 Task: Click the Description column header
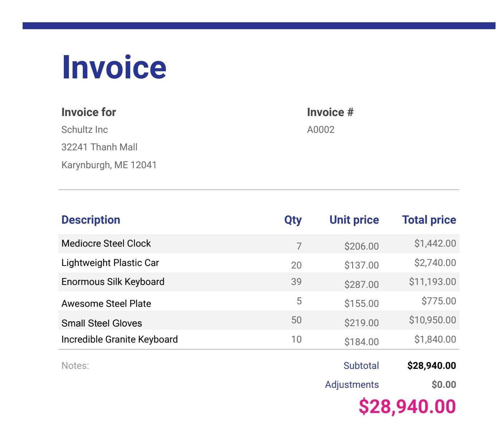91,220
